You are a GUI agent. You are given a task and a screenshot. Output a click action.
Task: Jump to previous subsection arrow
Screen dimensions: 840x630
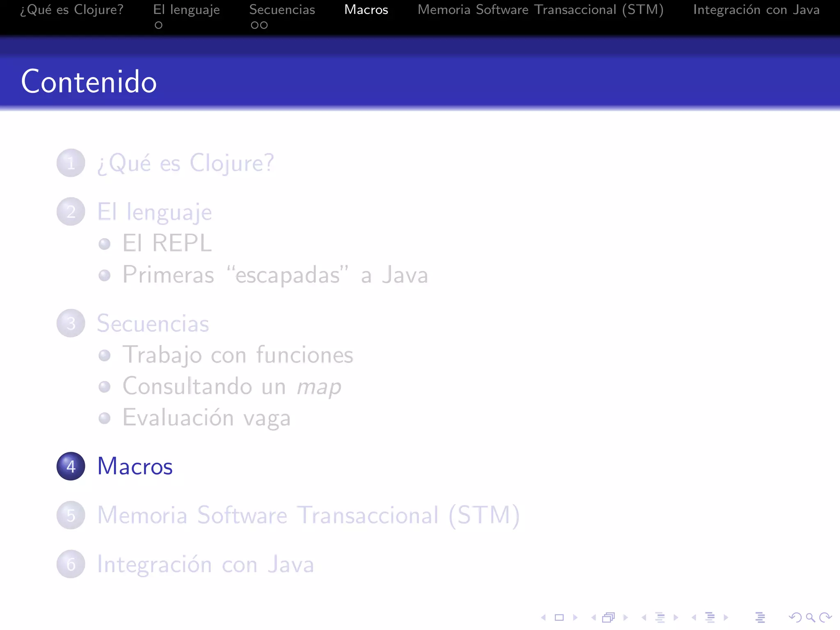pyautogui.click(x=644, y=617)
